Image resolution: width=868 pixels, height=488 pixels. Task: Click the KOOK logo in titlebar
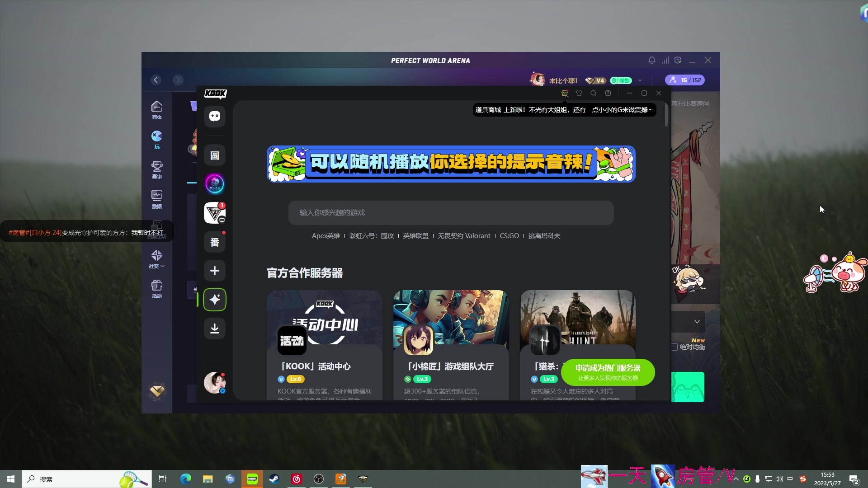215,94
